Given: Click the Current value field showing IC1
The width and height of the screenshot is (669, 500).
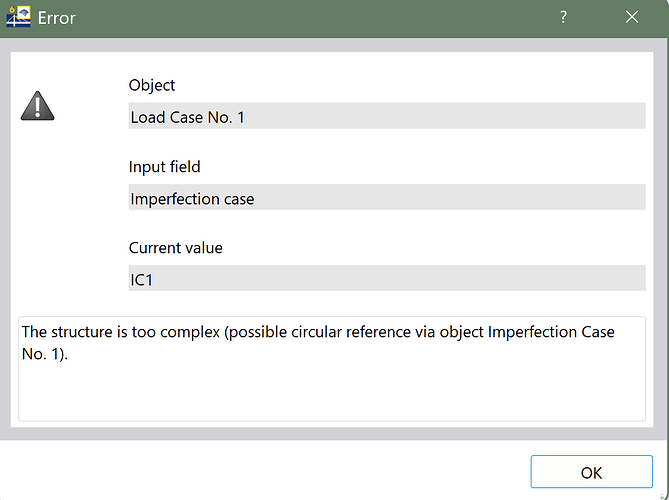Looking at the screenshot, I should 386,279.
